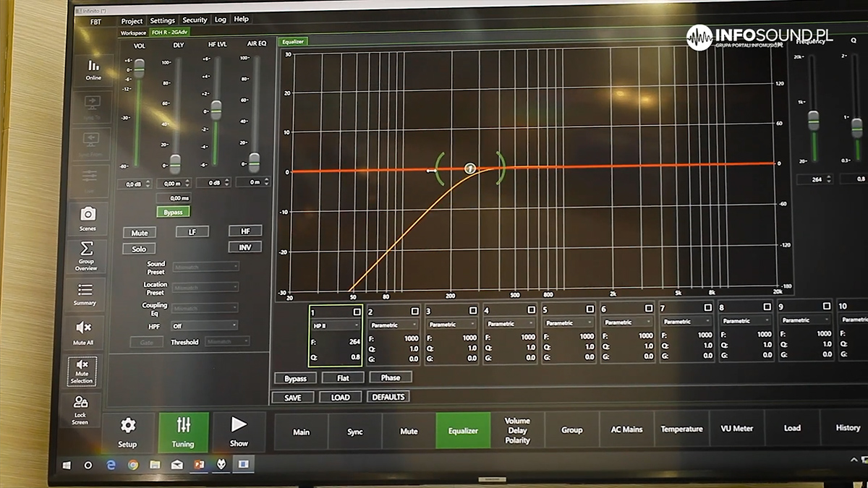This screenshot has width=868, height=488.
Task: Open the Help menu
Action: 242,19
